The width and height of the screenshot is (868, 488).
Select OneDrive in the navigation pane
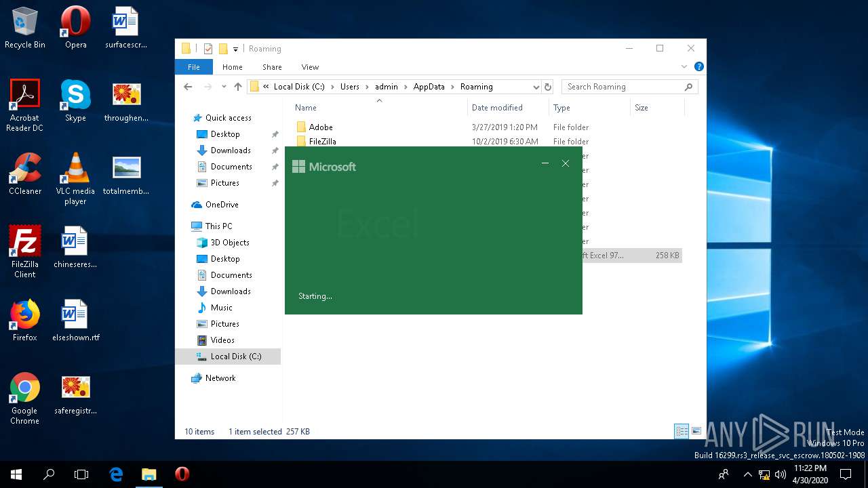222,205
